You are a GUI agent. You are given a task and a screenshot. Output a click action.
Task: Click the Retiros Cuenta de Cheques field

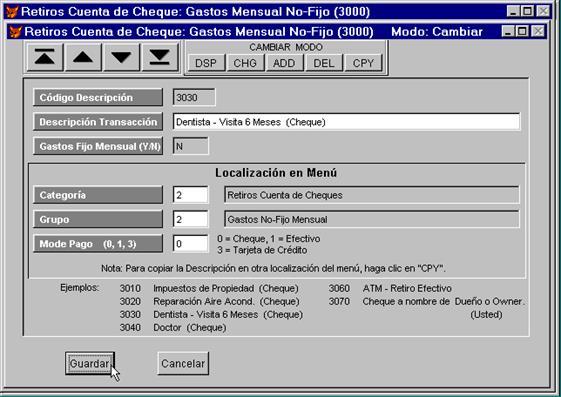(x=372, y=195)
